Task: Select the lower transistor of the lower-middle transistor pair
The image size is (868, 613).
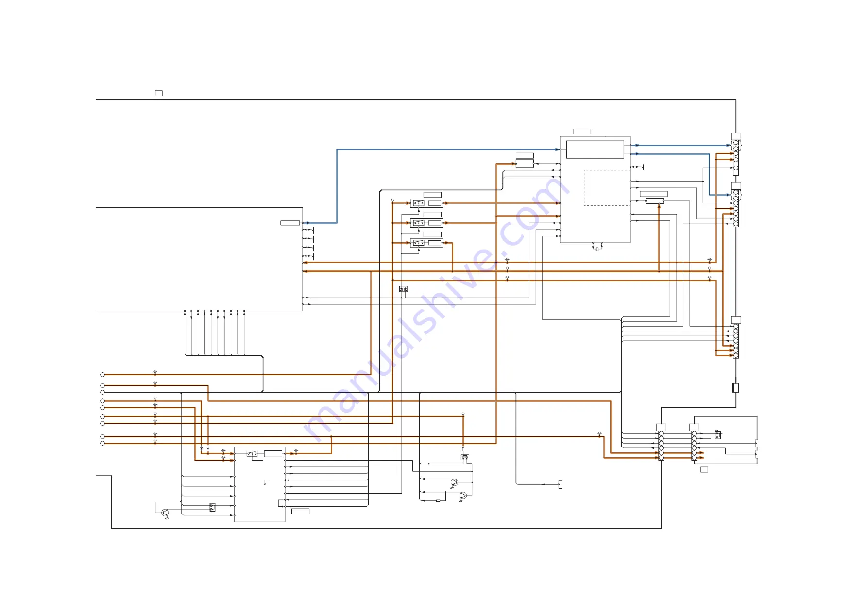Action: (x=462, y=497)
